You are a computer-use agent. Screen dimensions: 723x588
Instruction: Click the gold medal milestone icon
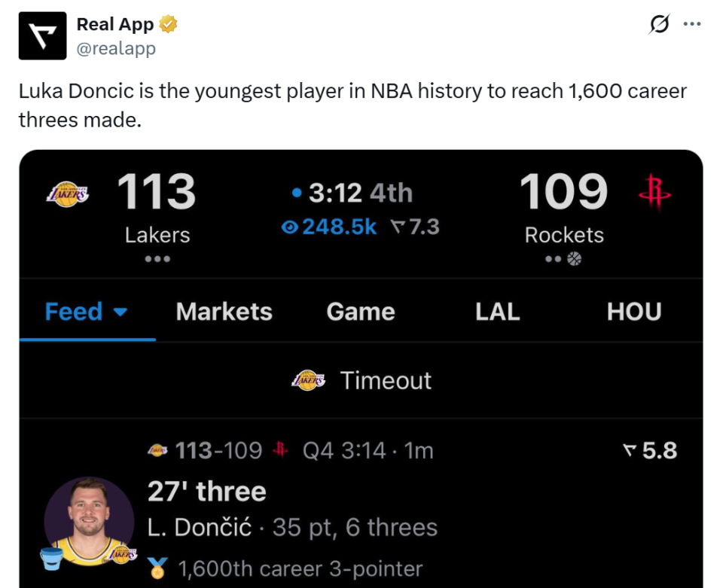tap(157, 568)
